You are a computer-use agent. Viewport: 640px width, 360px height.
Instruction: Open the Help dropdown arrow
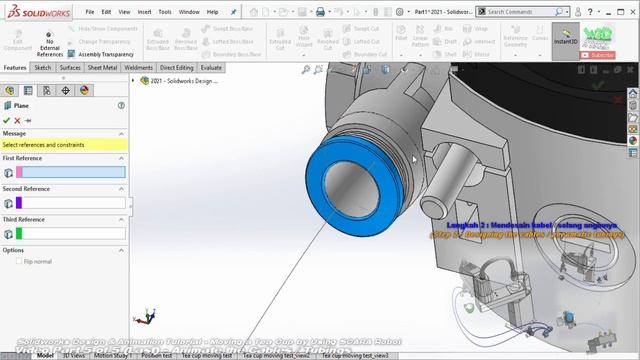(x=599, y=12)
